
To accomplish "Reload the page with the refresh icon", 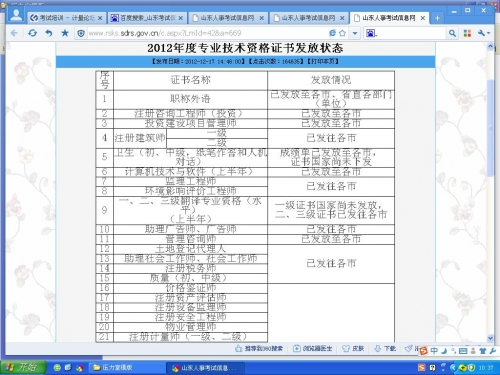I will (32, 33).
